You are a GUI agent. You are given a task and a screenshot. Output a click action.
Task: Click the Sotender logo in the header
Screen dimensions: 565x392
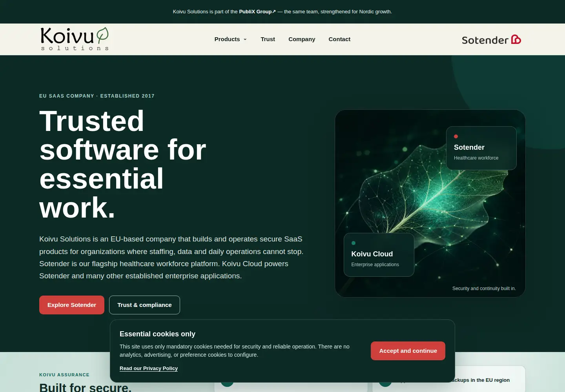(491, 40)
